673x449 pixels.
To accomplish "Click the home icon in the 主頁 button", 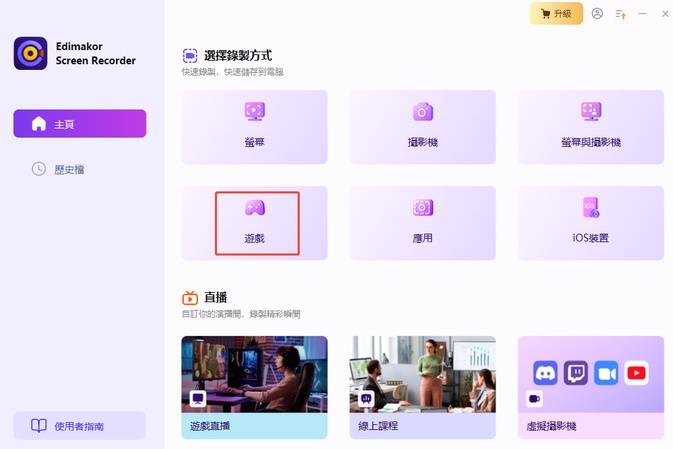I will pos(39,124).
